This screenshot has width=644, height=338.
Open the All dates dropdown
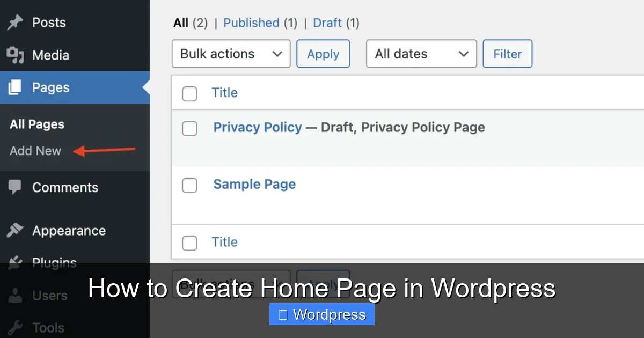[x=421, y=54]
